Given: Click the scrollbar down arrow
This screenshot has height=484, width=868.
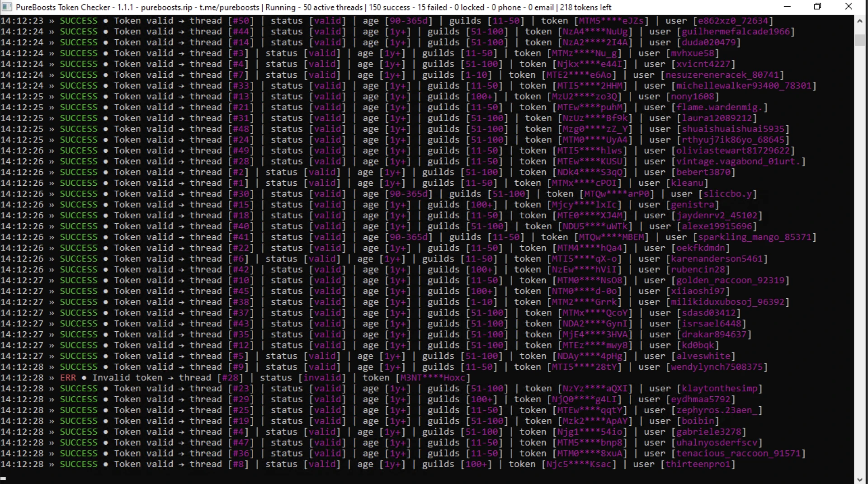Looking at the screenshot, I should [859, 479].
